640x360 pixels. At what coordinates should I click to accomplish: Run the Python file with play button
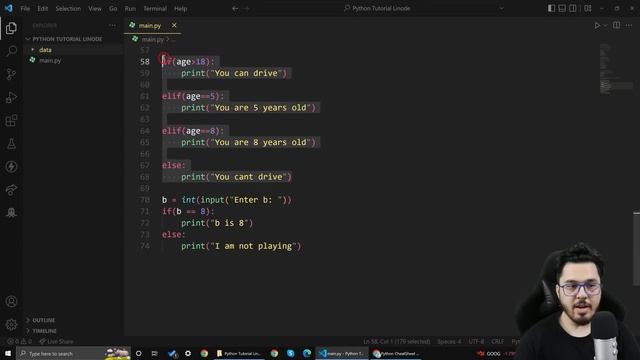click(x=597, y=25)
